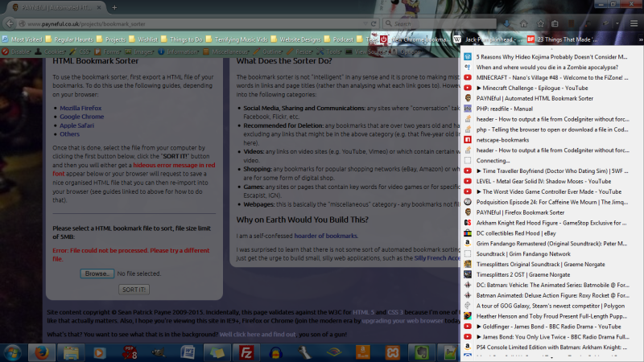The height and width of the screenshot is (362, 644).
Task: Click the Reload page icon in address bar
Action: click(x=374, y=24)
